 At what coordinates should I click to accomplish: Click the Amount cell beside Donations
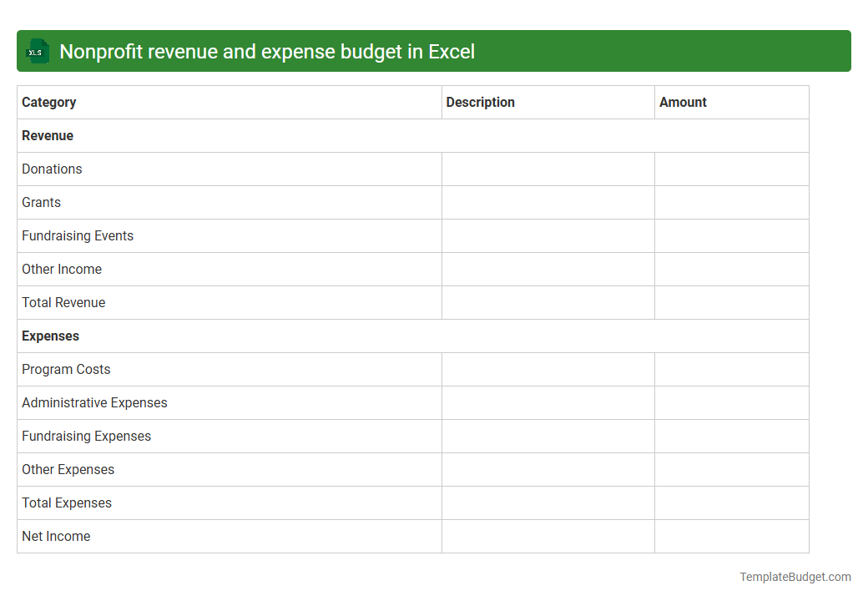click(x=731, y=169)
